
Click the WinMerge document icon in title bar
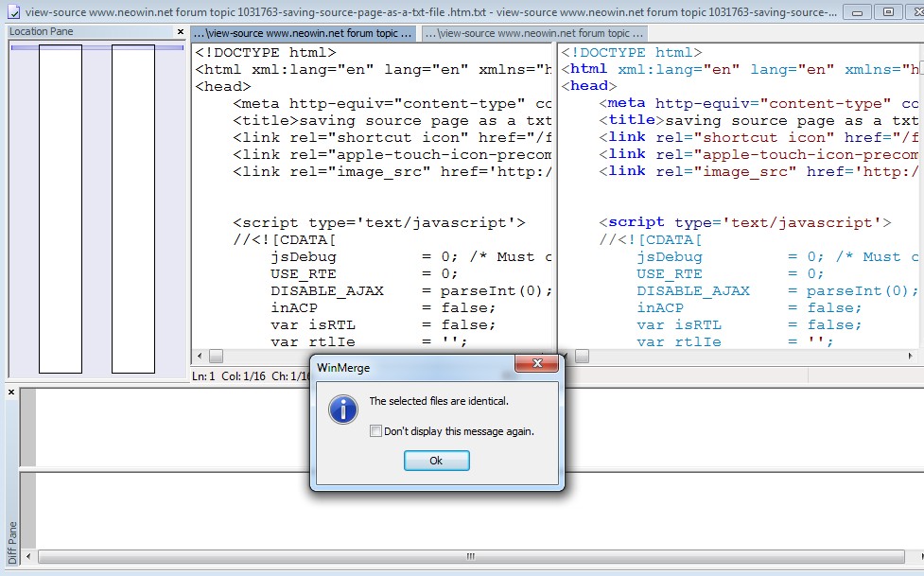click(x=13, y=12)
